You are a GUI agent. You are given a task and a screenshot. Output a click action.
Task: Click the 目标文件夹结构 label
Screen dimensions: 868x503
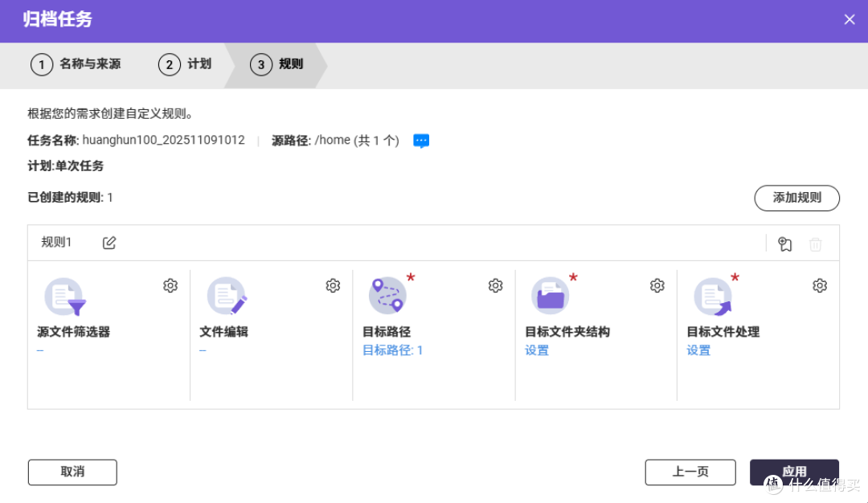tap(567, 332)
